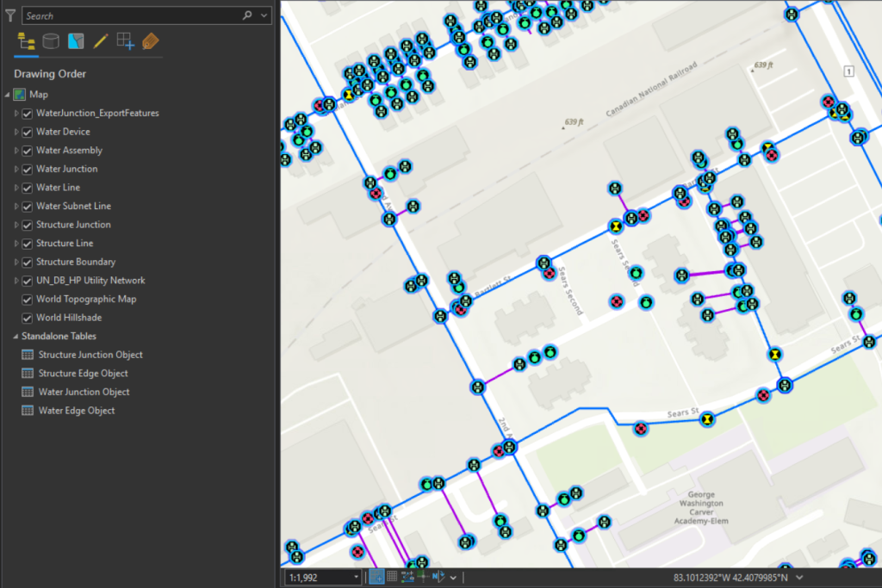Click the search magnifier icon
The width and height of the screenshot is (882, 588).
click(248, 15)
